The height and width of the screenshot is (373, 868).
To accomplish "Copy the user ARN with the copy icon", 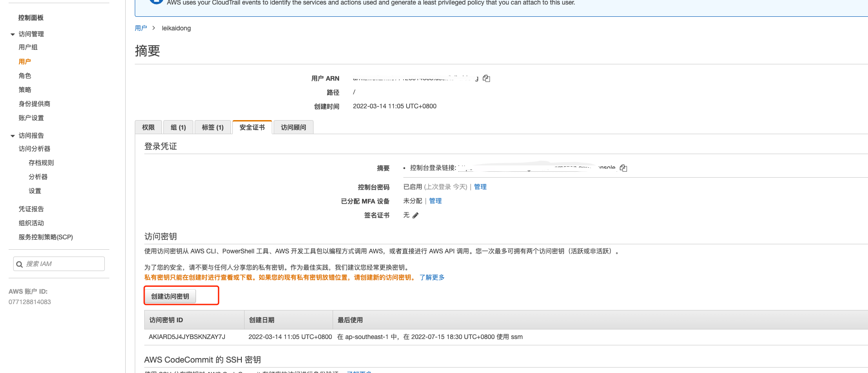I will pos(486,78).
